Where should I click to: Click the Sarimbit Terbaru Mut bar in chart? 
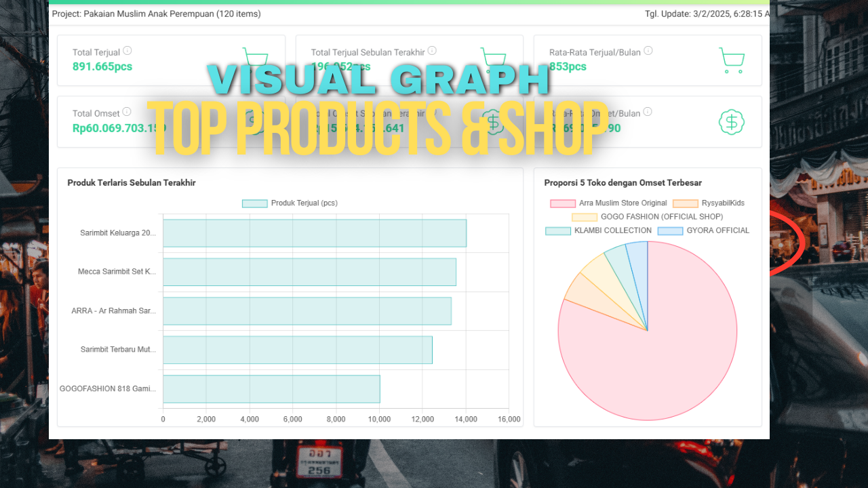pos(298,350)
